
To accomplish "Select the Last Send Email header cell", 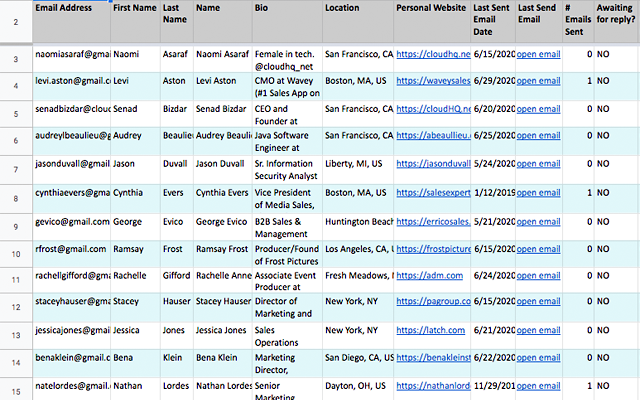I will coord(539,21).
